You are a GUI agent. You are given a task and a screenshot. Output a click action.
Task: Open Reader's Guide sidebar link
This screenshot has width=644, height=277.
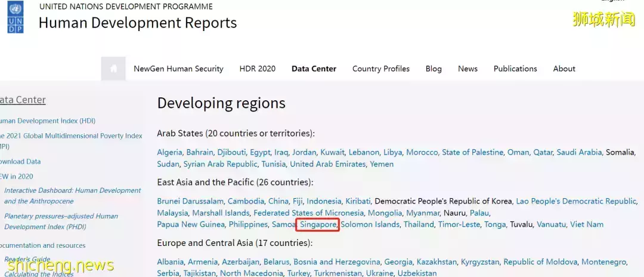[27, 259]
